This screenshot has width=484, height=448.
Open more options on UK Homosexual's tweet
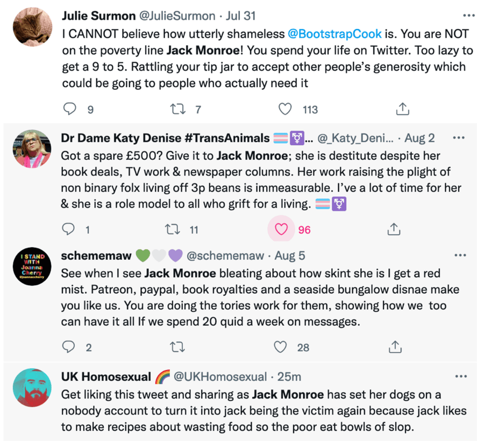pos(460,376)
